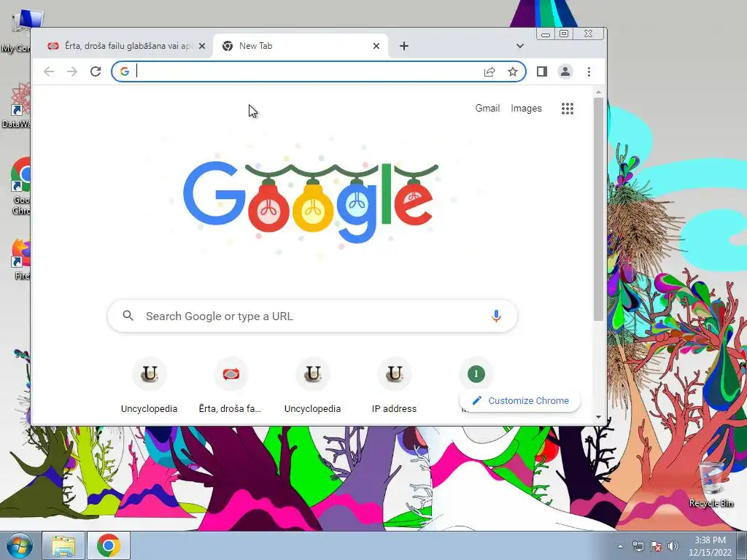The image size is (747, 560).
Task: Click the Google holiday lights doodle
Action: click(311, 202)
